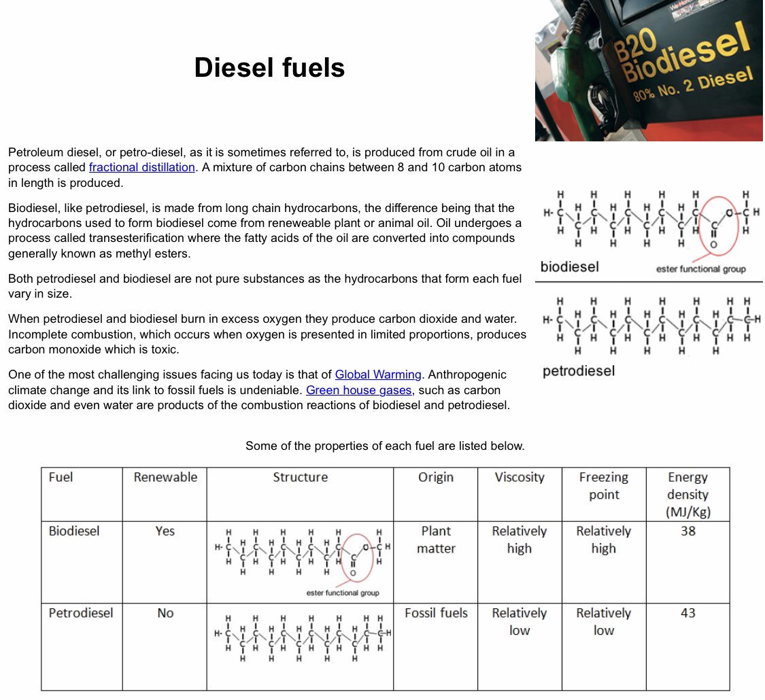
Task: Click the Fuel column header
Action: click(x=82, y=494)
